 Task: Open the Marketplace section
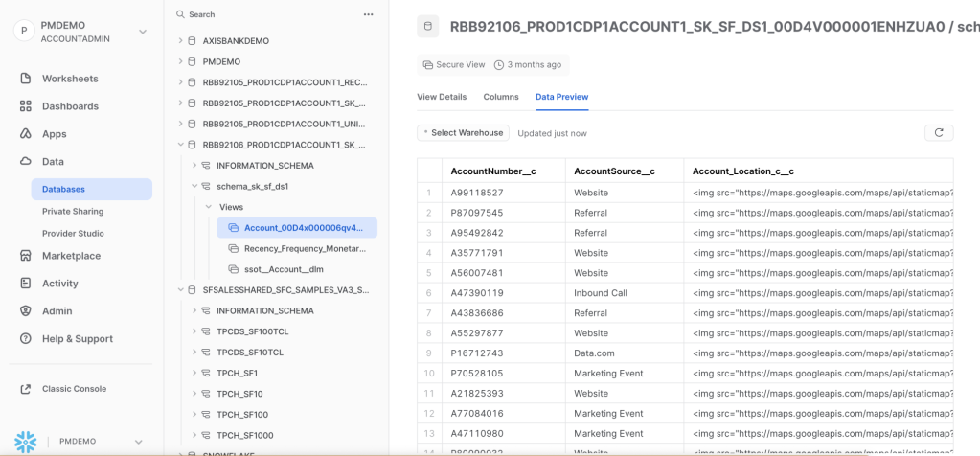71,256
